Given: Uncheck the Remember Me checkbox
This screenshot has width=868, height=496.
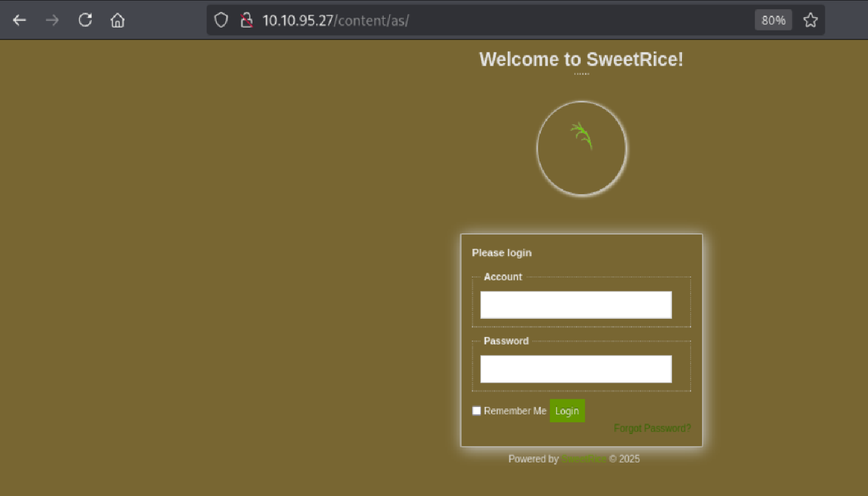Looking at the screenshot, I should [476, 411].
